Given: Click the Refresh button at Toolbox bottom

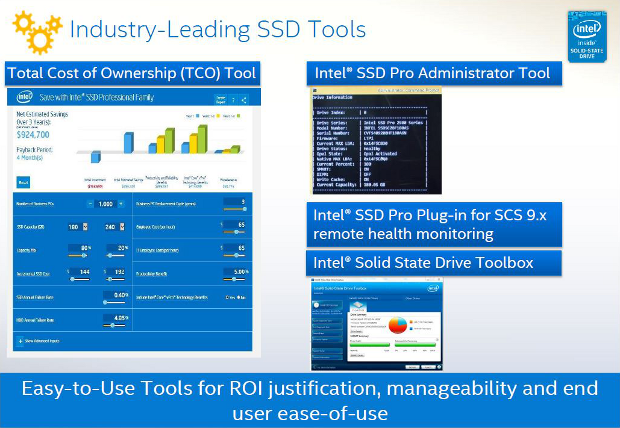Looking at the screenshot, I should (x=412, y=367).
